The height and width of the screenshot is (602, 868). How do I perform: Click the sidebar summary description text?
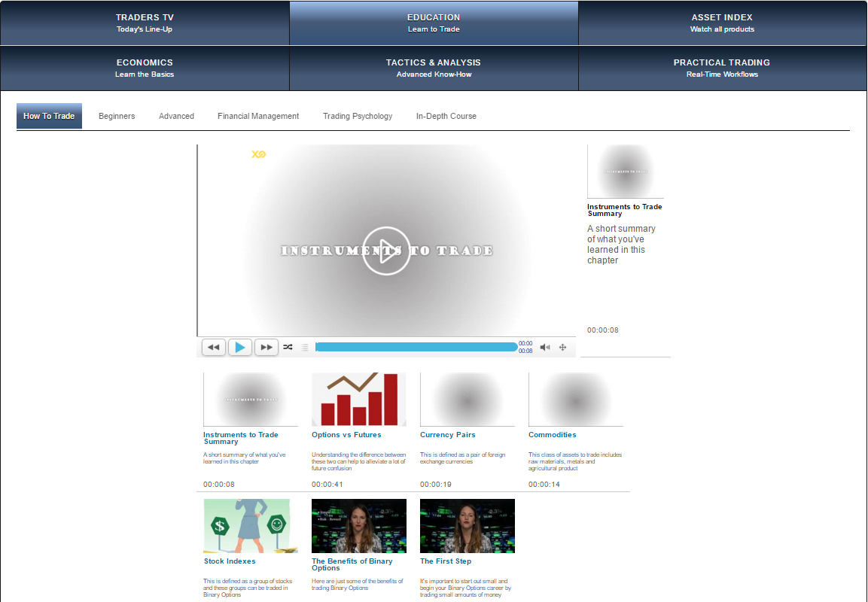click(x=621, y=244)
